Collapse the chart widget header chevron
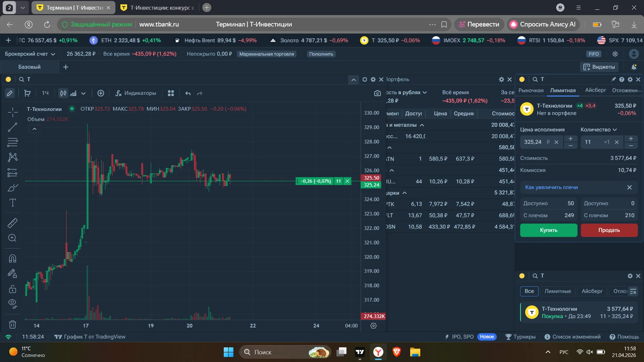 (x=353, y=80)
